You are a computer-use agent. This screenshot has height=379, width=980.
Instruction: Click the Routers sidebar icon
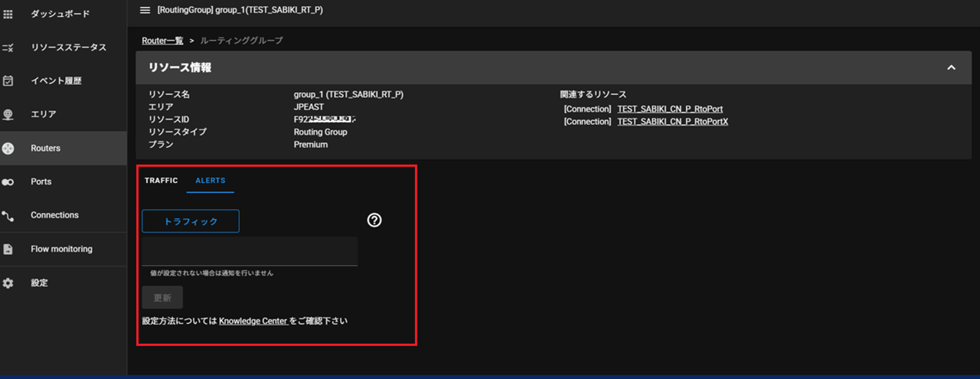pyautogui.click(x=8, y=149)
